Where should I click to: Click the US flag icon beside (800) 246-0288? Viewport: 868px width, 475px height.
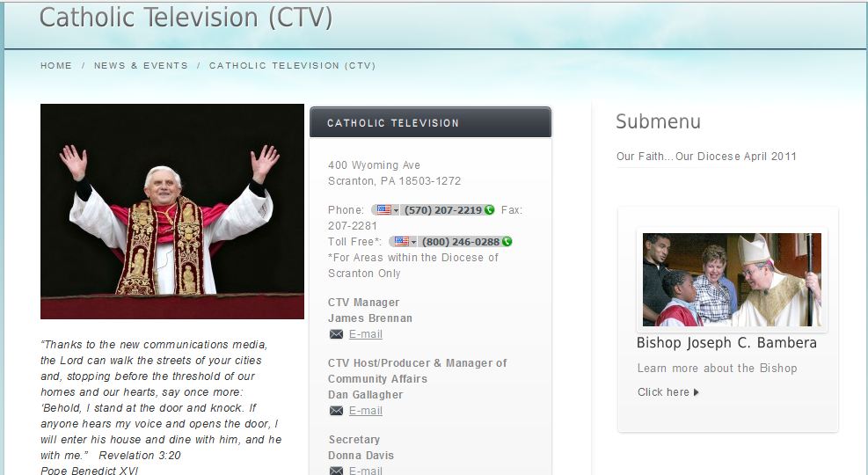401,241
